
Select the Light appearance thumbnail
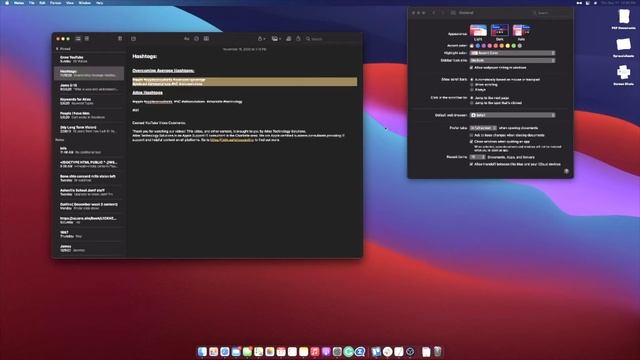478,30
